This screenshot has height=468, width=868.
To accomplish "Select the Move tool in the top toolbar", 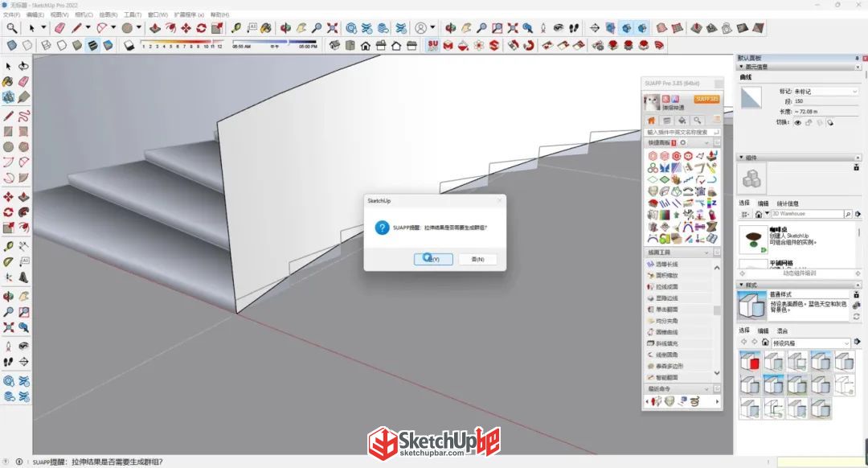I will point(186,27).
